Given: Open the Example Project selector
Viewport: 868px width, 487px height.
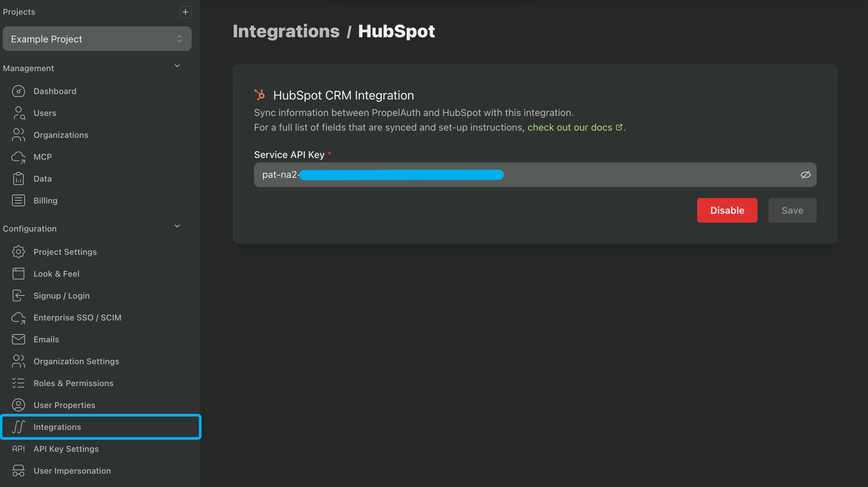Looking at the screenshot, I should click(x=97, y=39).
